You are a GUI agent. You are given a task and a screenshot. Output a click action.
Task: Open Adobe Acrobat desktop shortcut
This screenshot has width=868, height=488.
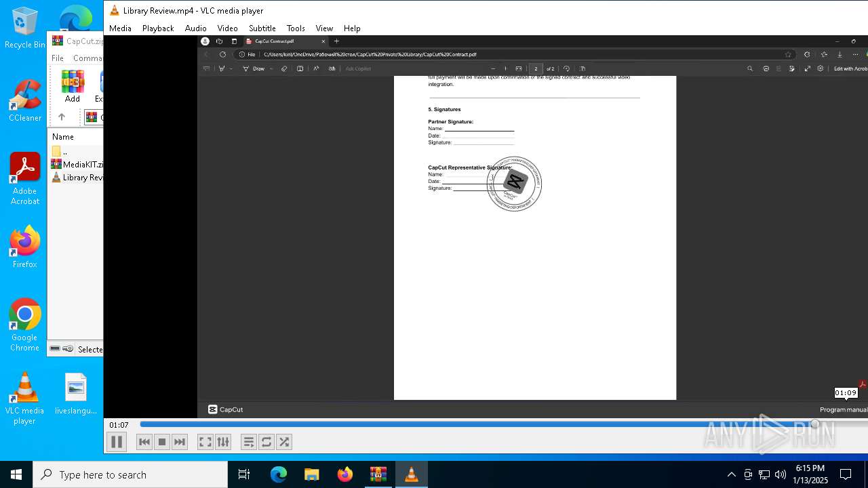coord(24,178)
